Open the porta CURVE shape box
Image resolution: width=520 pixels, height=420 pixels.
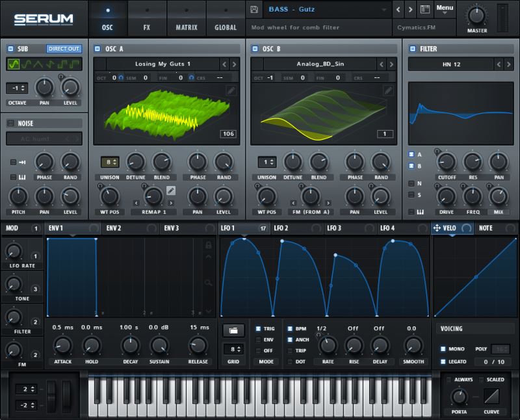click(x=491, y=395)
